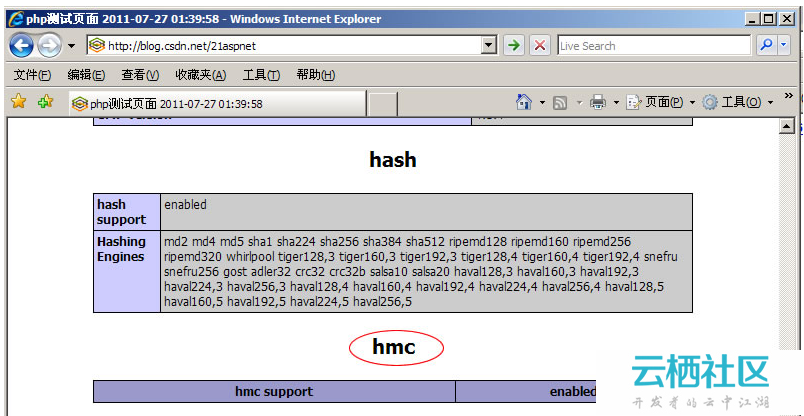The image size is (804, 416).
Task: Go forward with the Forward arrow button
Action: [49, 46]
